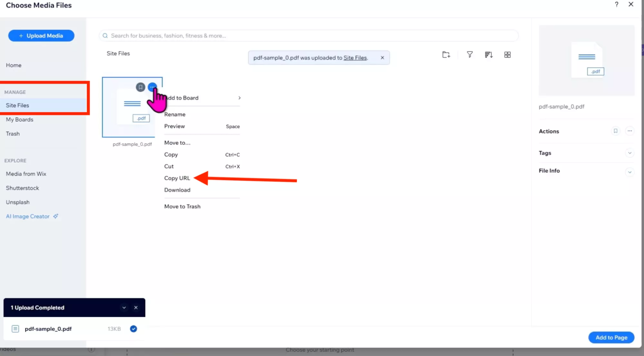Switch the grid view layout
The height and width of the screenshot is (356, 644).
coord(507,54)
